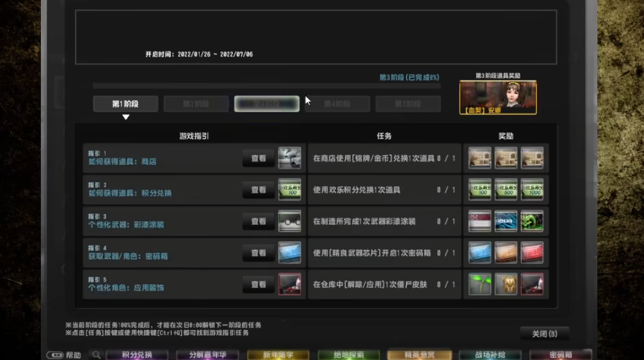Click the task text 在商店使用[铭牌/金币]兑换1次道具
This screenshot has width=644, height=360.
point(374,158)
